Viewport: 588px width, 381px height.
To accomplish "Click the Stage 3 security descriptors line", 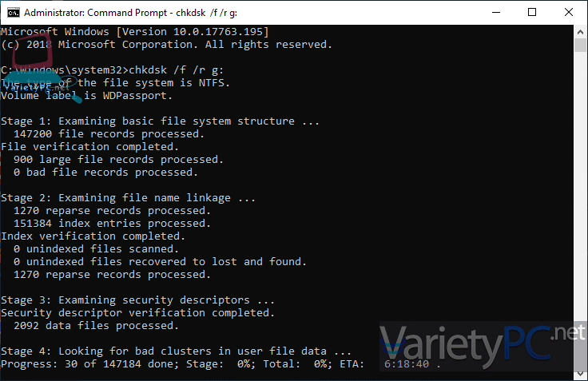I will (x=137, y=300).
